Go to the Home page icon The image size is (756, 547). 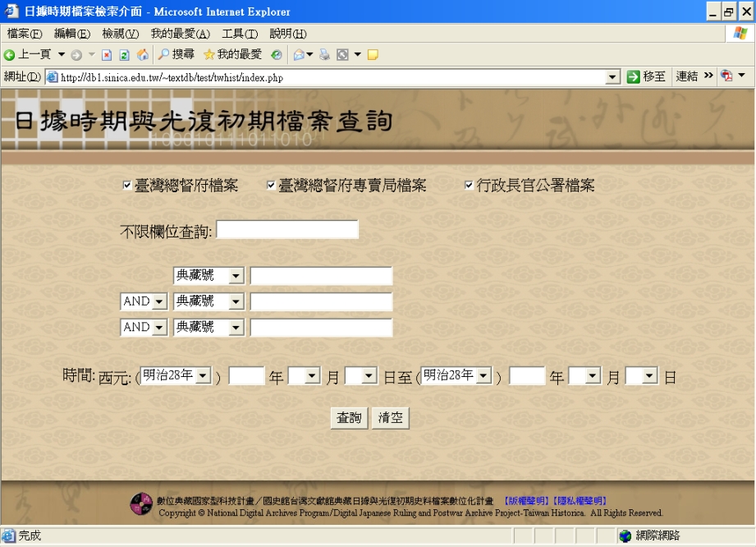[x=143, y=55]
